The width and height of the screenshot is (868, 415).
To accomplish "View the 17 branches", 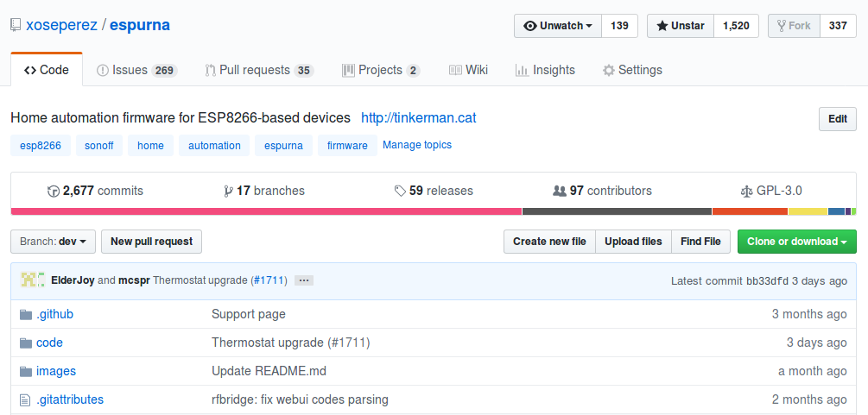I will click(264, 191).
